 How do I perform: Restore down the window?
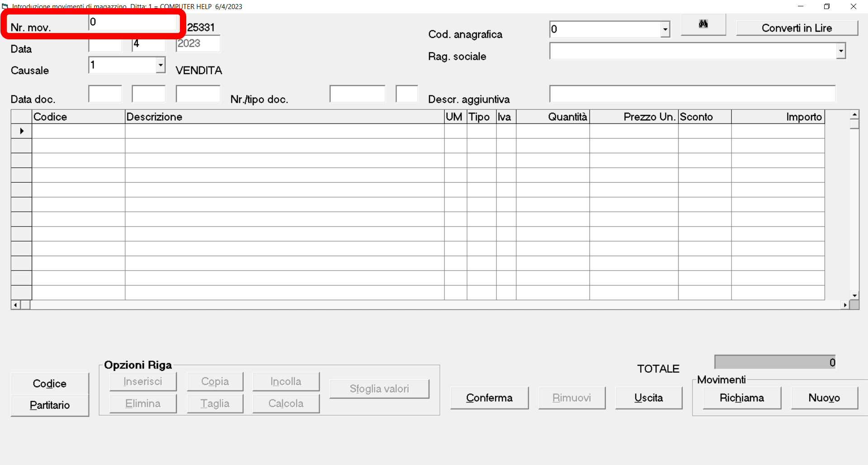click(827, 6)
